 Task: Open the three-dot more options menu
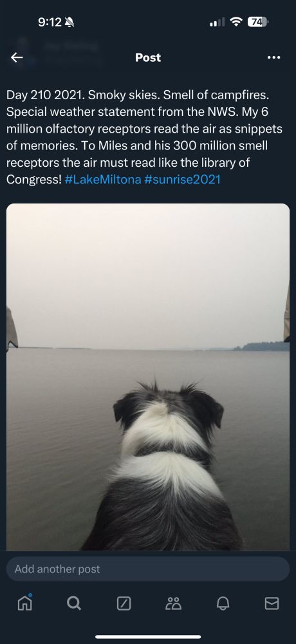coord(274,57)
